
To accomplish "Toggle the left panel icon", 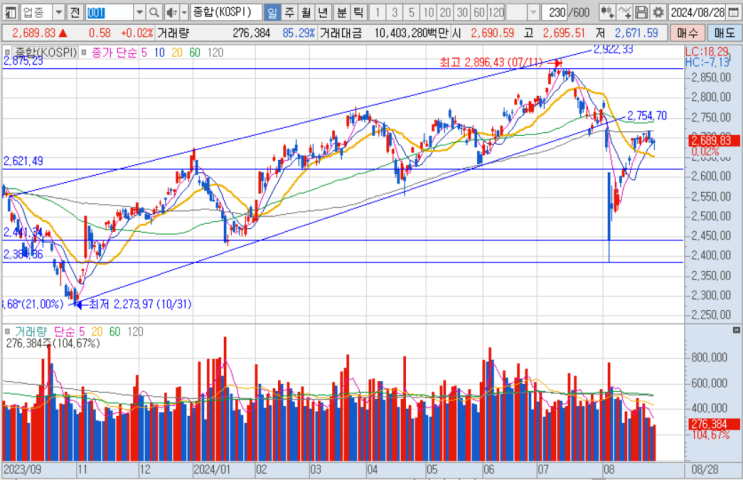I will [10, 12].
